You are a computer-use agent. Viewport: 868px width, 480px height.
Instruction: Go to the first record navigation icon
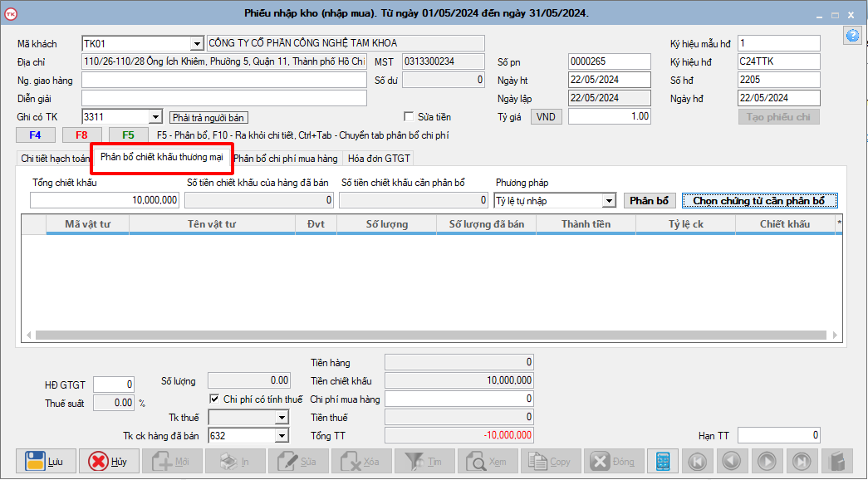[x=698, y=462]
